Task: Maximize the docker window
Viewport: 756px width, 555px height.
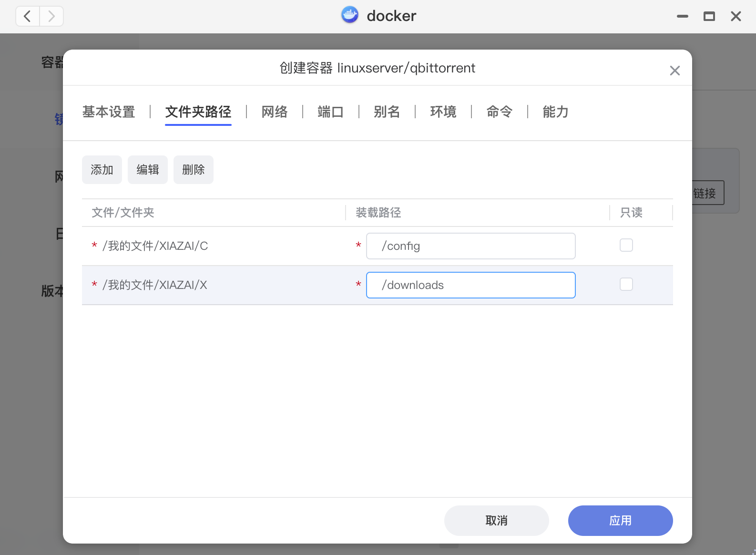Action: (x=709, y=16)
